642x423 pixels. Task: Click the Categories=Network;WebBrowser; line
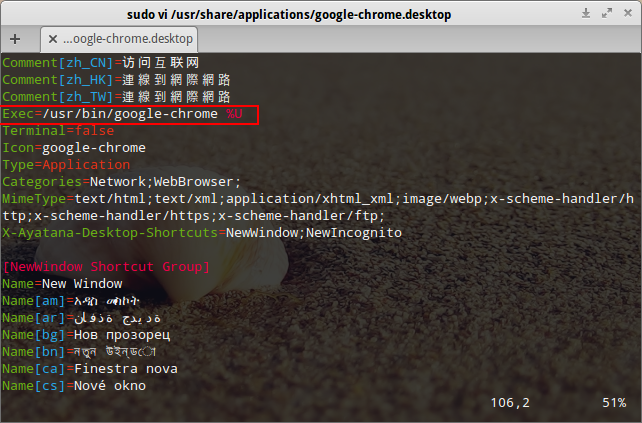122,182
